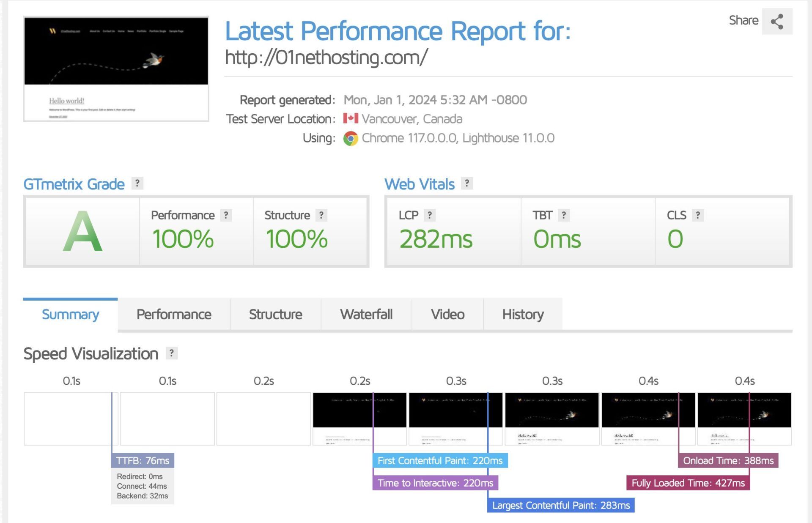Viewport: 812px width, 523px height.
Task: Switch to the Performance tab
Action: 174,314
